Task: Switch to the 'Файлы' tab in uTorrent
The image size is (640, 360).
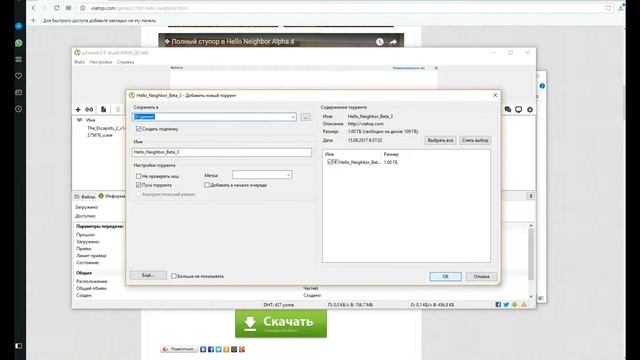Action: [85, 197]
